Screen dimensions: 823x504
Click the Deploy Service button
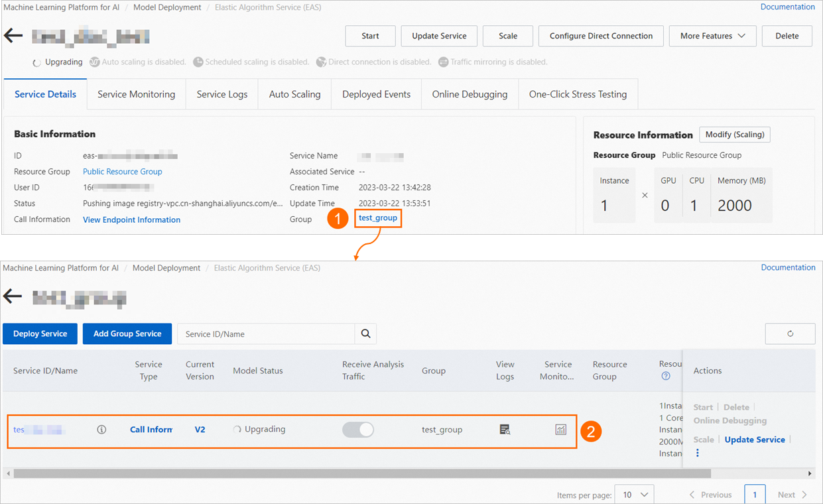coord(40,334)
